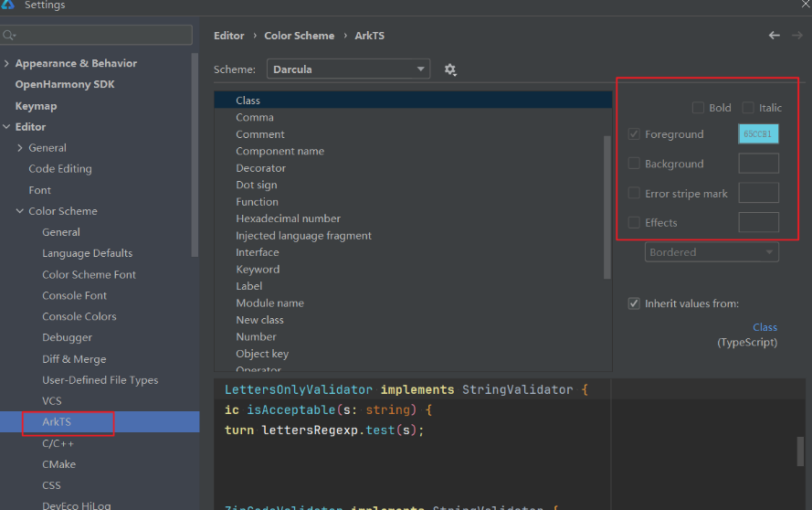Open the Bordered effects dropdown
Screen dimensions: 812x510
coord(712,252)
